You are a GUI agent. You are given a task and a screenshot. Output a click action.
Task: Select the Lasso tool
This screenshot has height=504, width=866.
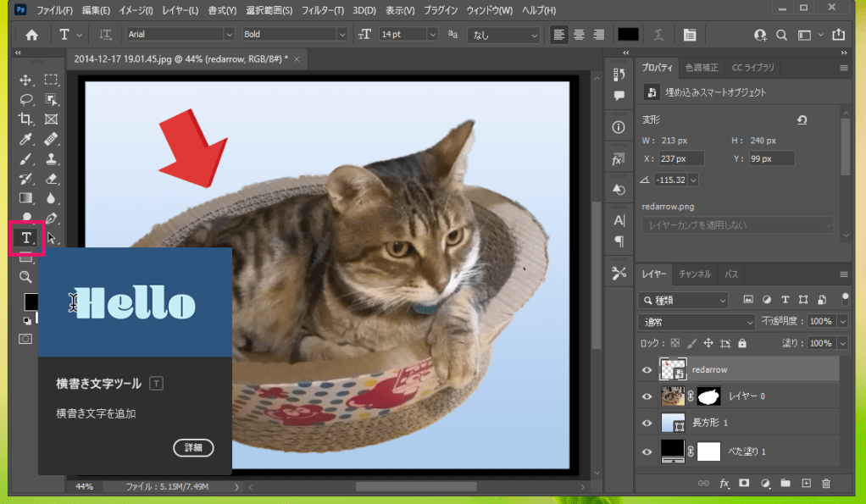[x=25, y=99]
